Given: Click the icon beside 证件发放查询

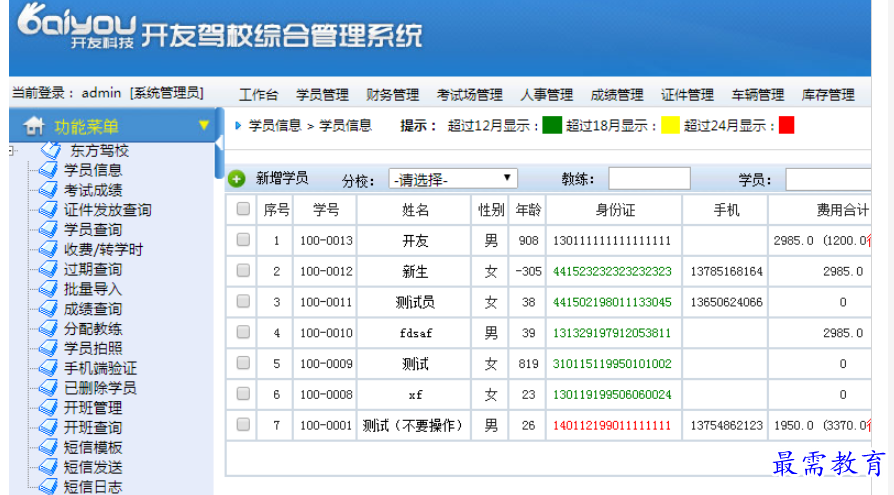Looking at the screenshot, I should [x=48, y=210].
